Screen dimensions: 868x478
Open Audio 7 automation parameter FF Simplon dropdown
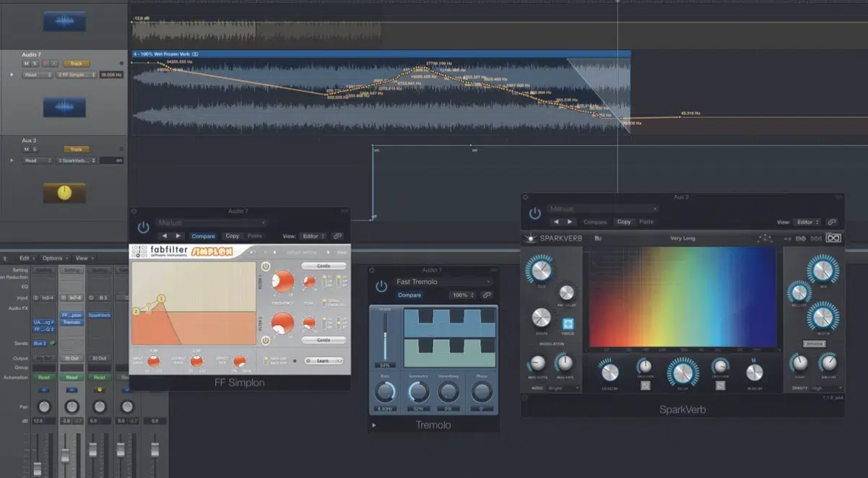click(x=77, y=74)
